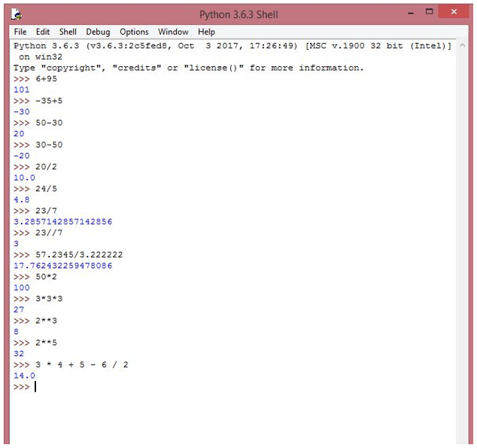This screenshot has height=448, width=477.
Task: Click the result 3.2857142857142856
Action: click(x=63, y=221)
